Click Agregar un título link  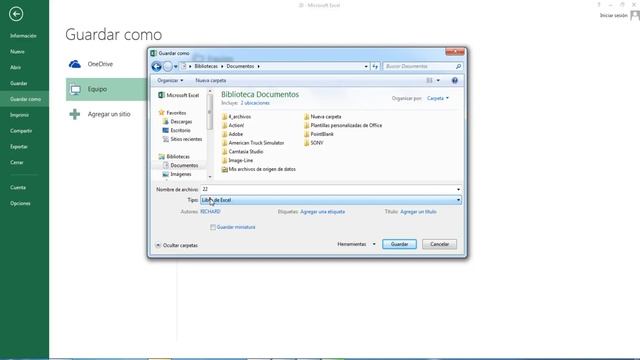pyautogui.click(x=418, y=212)
